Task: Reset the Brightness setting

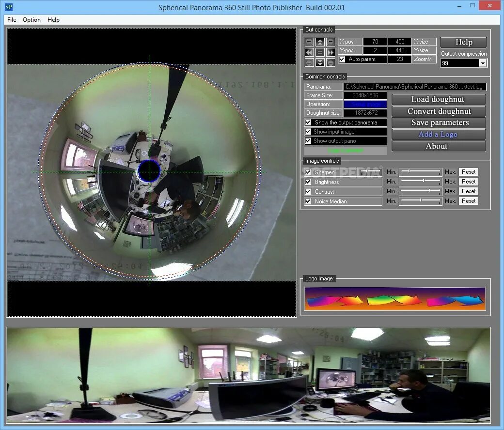Action: tap(468, 182)
